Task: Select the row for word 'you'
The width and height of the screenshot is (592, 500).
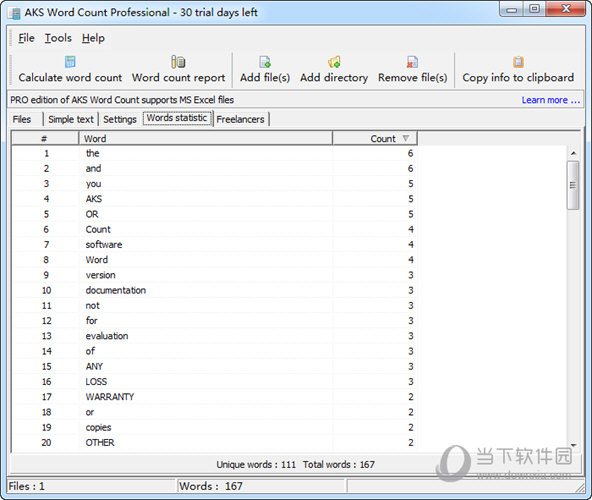Action: pos(214,184)
